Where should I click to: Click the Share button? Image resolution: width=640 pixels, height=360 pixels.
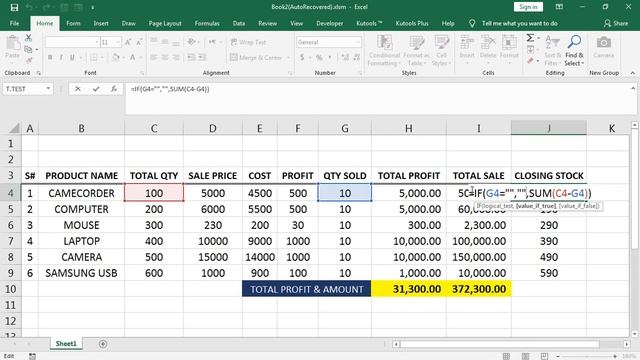pyautogui.click(x=616, y=24)
